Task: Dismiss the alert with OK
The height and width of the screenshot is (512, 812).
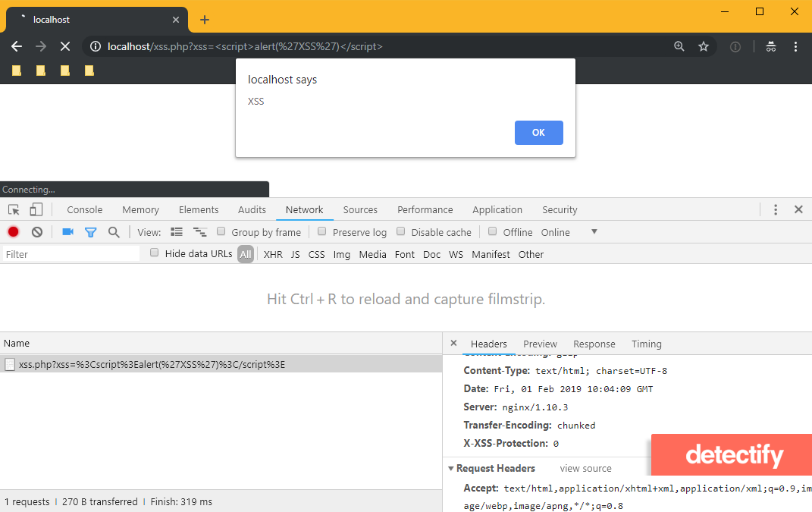Action: 538,132
